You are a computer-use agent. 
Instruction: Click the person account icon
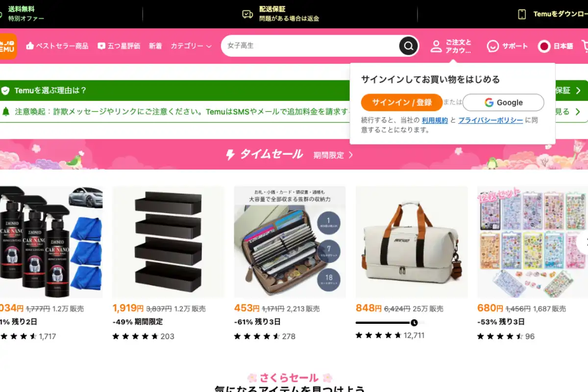coord(436,47)
